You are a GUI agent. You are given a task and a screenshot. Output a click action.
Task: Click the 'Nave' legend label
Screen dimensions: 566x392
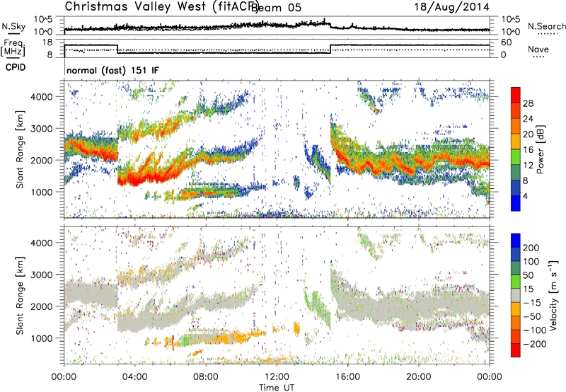tap(538, 50)
